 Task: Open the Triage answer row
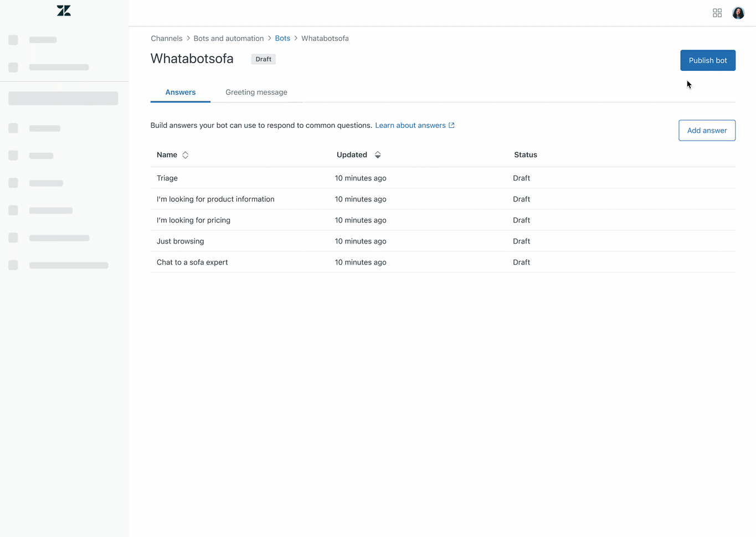167,178
